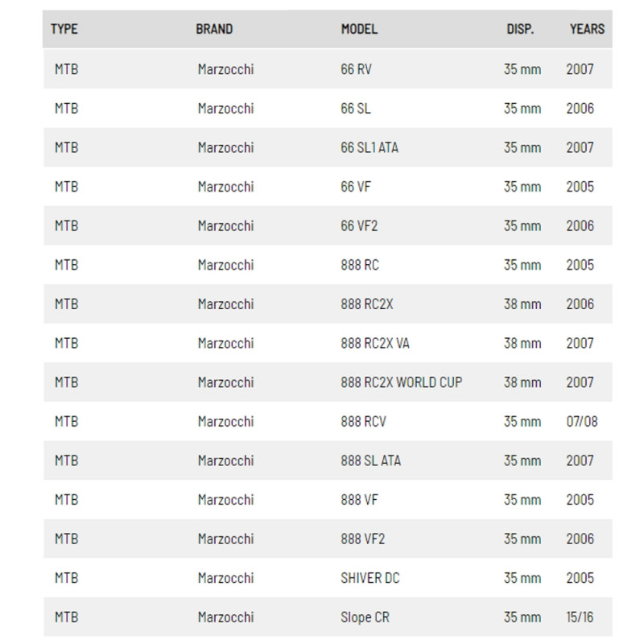Select the 888 SL ATA model

370,460
